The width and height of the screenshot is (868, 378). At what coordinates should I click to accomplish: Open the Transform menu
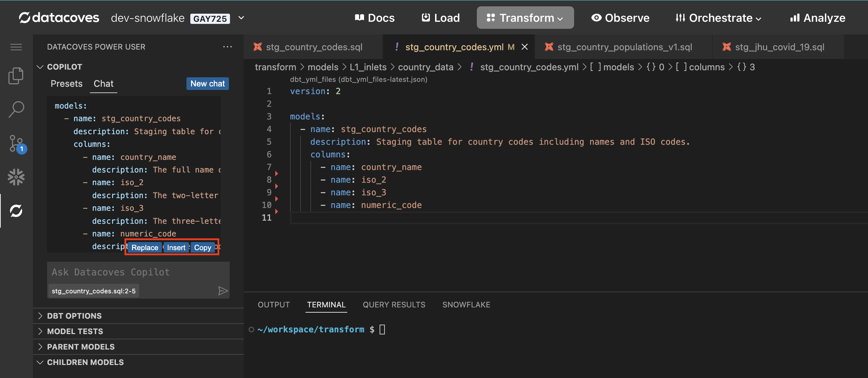525,18
